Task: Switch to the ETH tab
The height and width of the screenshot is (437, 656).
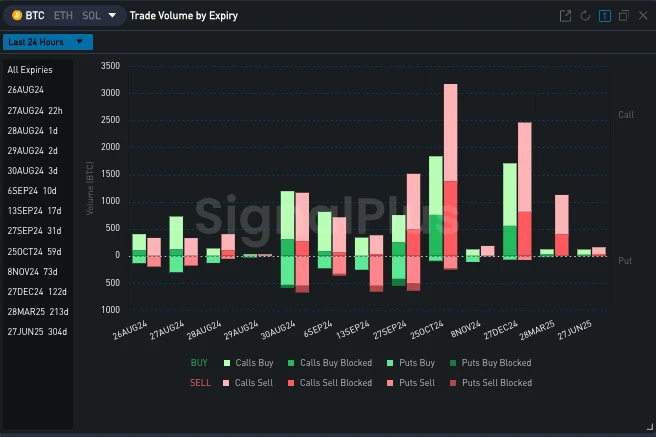Action: pyautogui.click(x=62, y=16)
